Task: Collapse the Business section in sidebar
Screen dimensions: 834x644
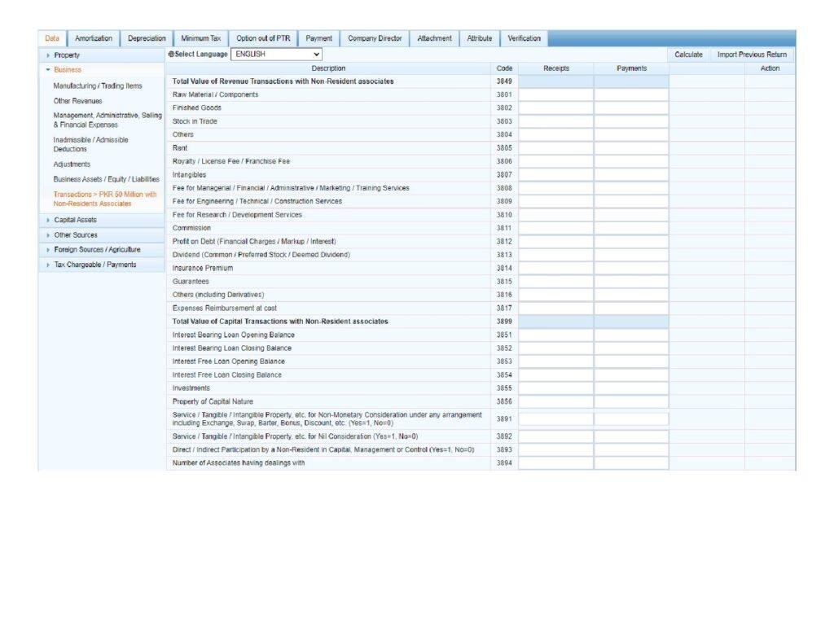Action: click(67, 70)
